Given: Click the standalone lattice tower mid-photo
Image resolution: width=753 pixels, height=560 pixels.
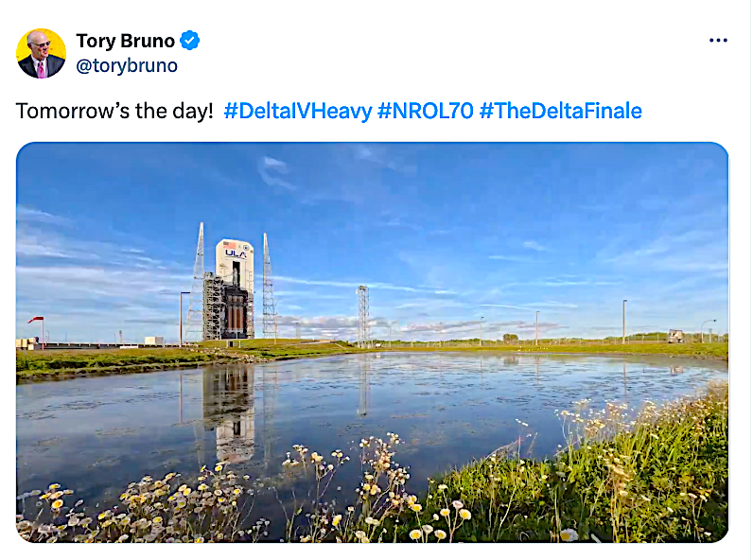Looking at the screenshot, I should click(x=362, y=315).
